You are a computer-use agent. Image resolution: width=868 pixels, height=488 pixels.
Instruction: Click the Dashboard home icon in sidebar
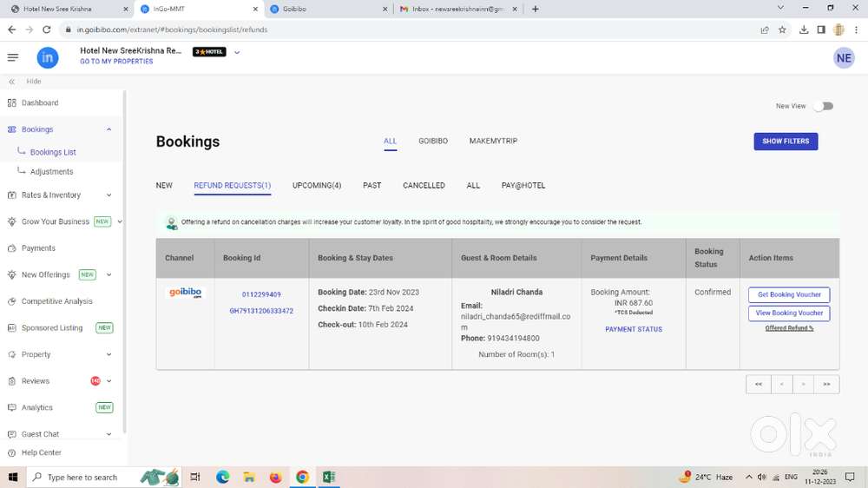tap(11, 102)
